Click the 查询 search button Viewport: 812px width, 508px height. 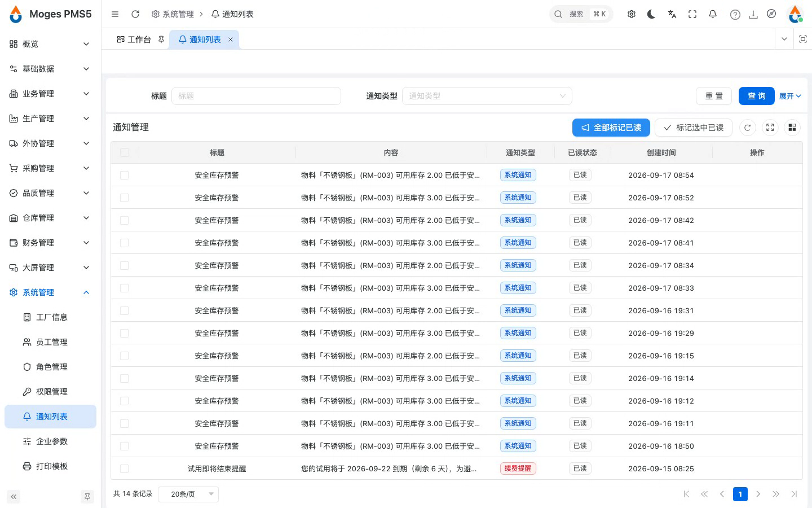757,96
